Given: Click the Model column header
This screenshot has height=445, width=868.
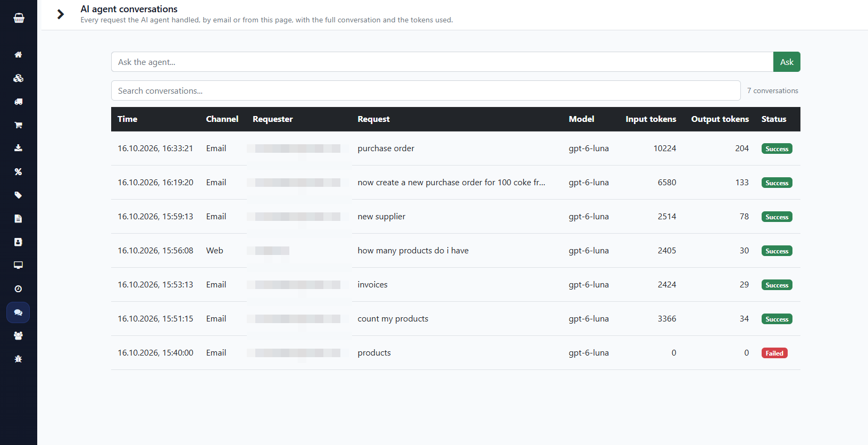Looking at the screenshot, I should [x=581, y=119].
